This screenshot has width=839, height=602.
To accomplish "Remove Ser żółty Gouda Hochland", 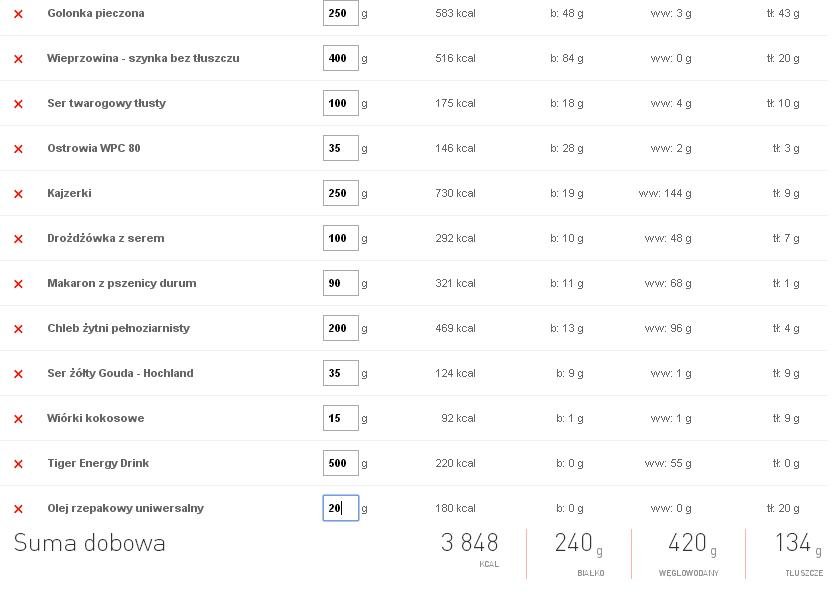I will 18,374.
